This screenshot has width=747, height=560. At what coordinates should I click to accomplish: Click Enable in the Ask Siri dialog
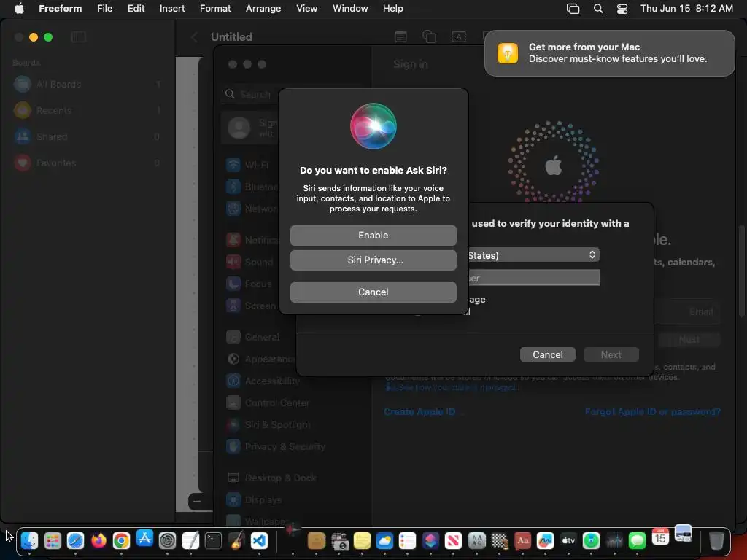373,236
